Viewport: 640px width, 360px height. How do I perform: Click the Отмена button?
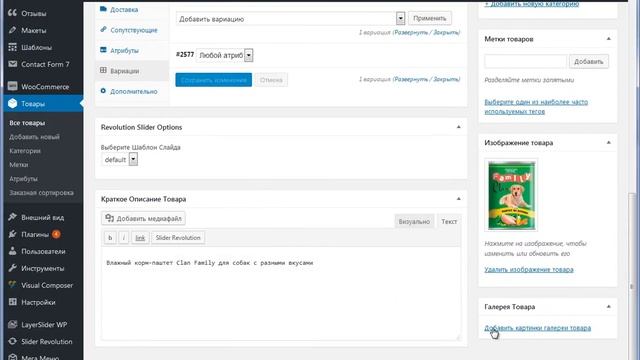[x=271, y=80]
